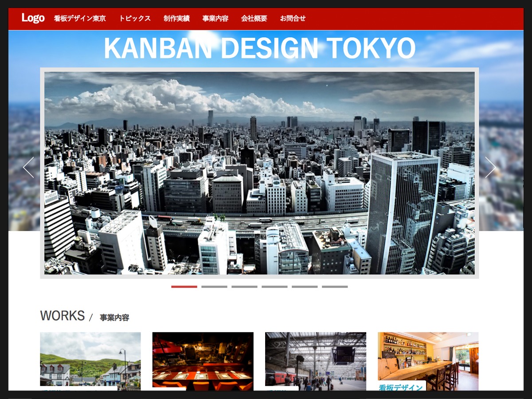
Task: Open the wooden bar counter thumbnail
Action: 428,361
